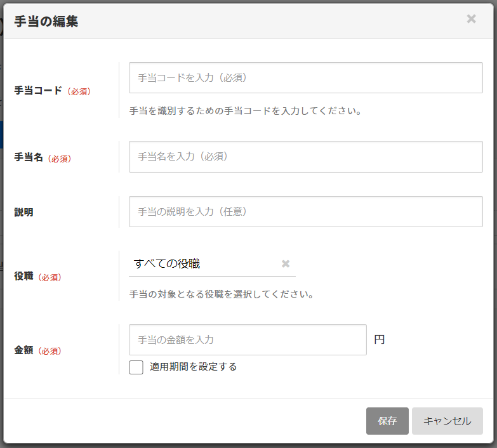
Task: Click the 金額 field label
Action: click(24, 350)
